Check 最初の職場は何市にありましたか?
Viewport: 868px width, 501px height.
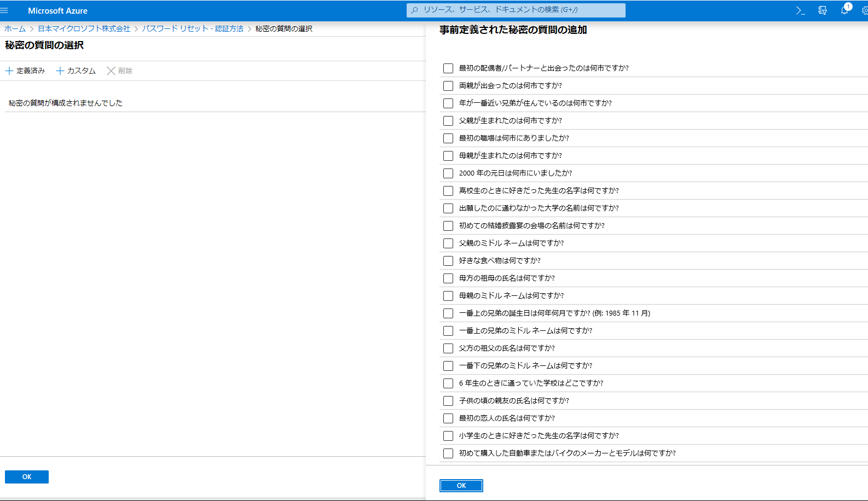click(448, 138)
